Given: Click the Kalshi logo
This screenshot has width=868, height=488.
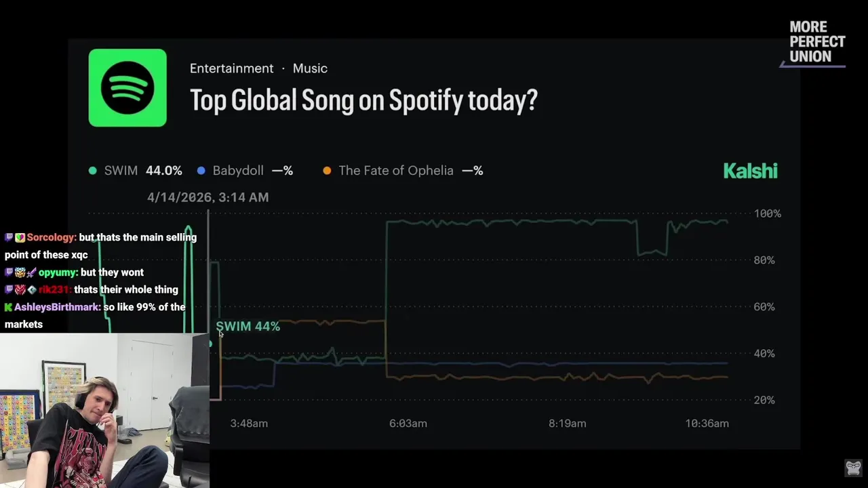Looking at the screenshot, I should click(x=750, y=171).
